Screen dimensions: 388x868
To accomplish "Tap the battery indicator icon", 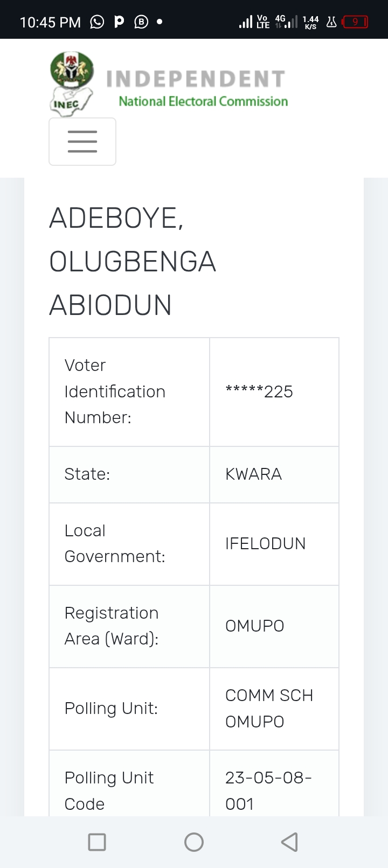I will click(x=356, y=22).
